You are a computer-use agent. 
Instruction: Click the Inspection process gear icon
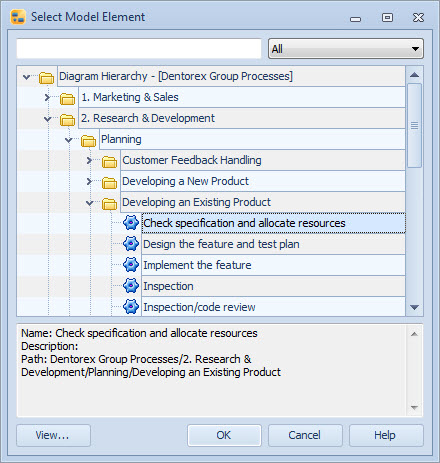[131, 286]
